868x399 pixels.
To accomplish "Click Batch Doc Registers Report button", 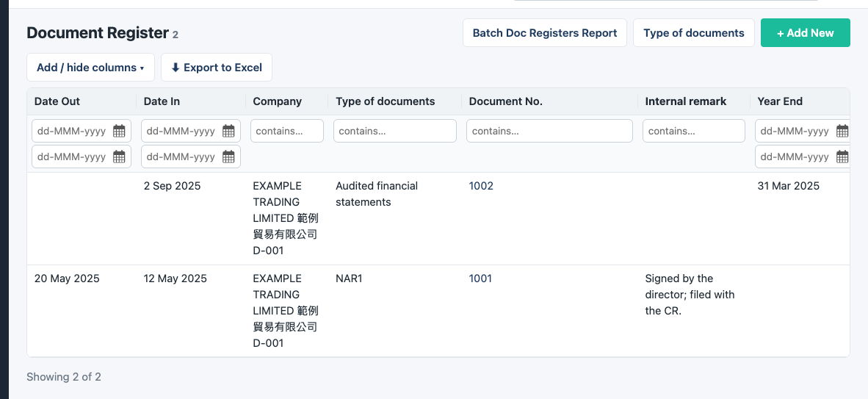I will pyautogui.click(x=545, y=32).
